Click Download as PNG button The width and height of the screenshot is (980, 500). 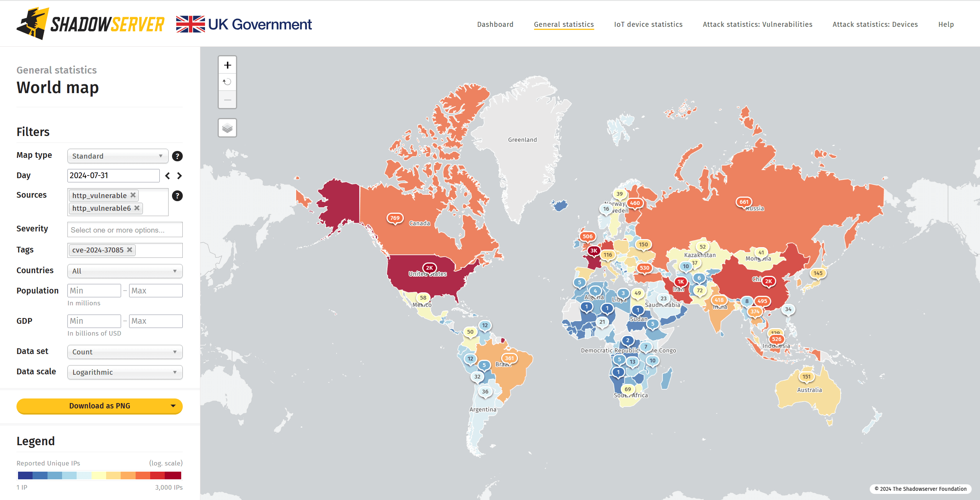(x=100, y=406)
